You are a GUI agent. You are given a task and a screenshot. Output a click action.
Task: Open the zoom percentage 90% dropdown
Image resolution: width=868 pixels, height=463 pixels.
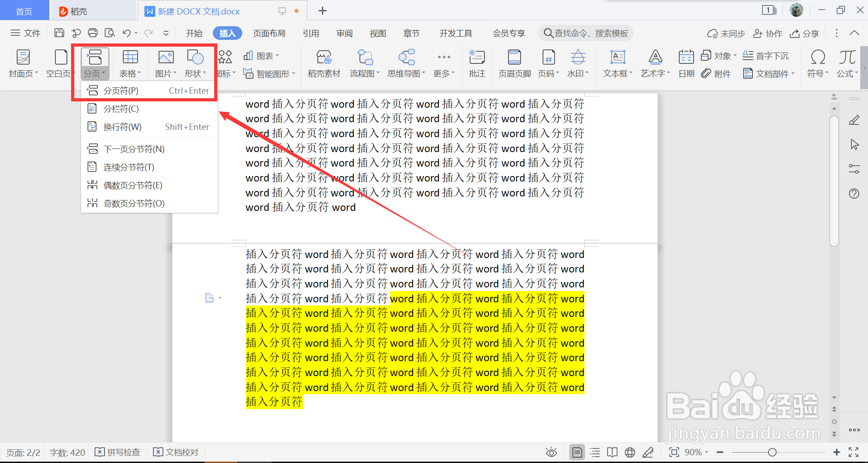coord(696,452)
